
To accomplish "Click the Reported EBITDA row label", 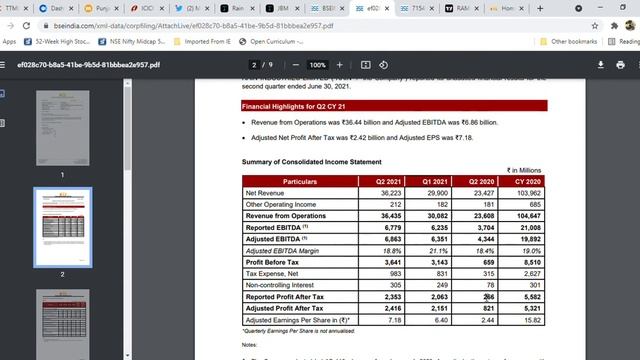I will click(x=277, y=228).
